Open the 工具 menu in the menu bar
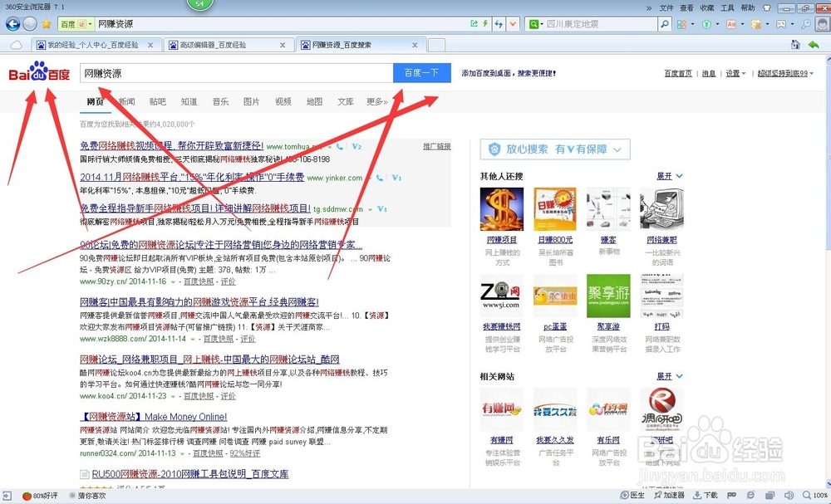Screen dimensions: 831x504 point(728,7)
